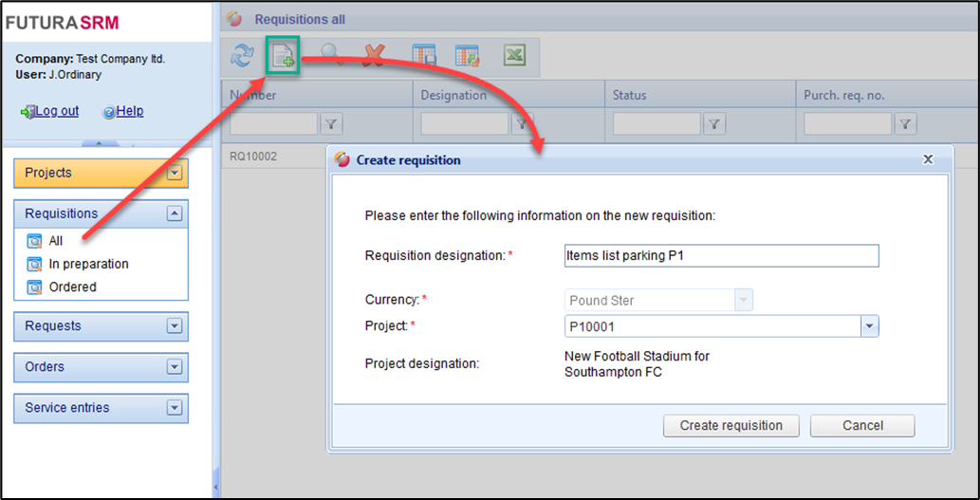The width and height of the screenshot is (980, 500).
Task: Select Ordered under Requisitions
Action: 72,287
